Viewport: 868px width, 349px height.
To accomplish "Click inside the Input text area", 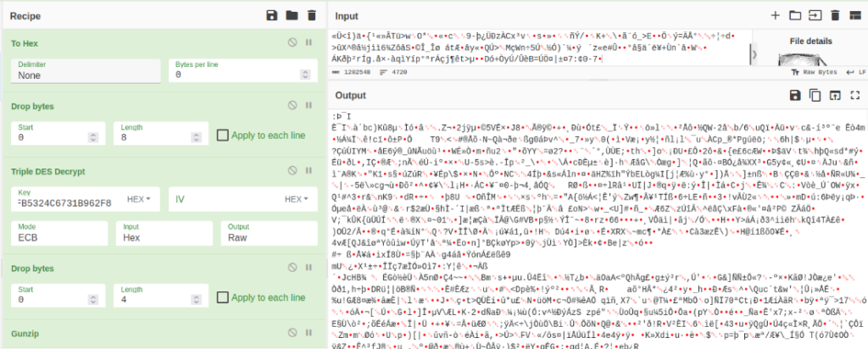I will (540, 48).
